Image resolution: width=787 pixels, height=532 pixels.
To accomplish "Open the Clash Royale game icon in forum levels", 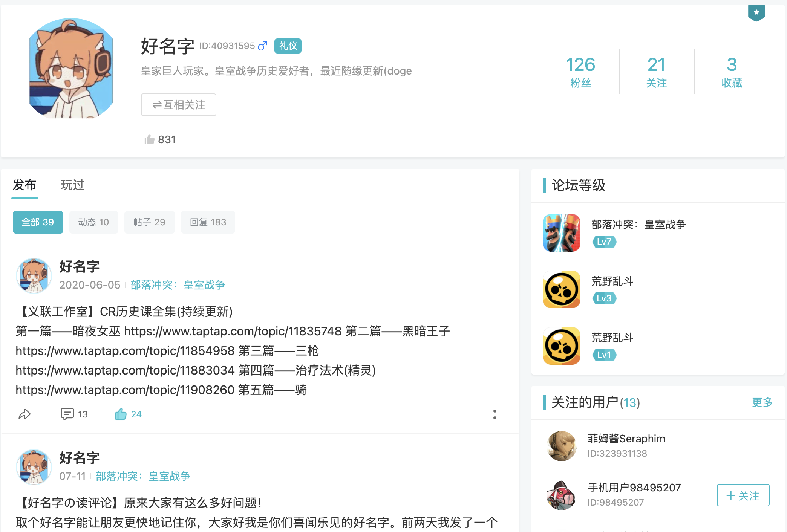I will [561, 233].
